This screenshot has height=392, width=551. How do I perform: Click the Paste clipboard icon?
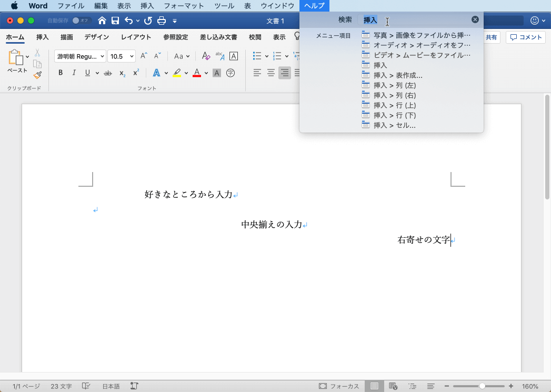click(x=16, y=57)
